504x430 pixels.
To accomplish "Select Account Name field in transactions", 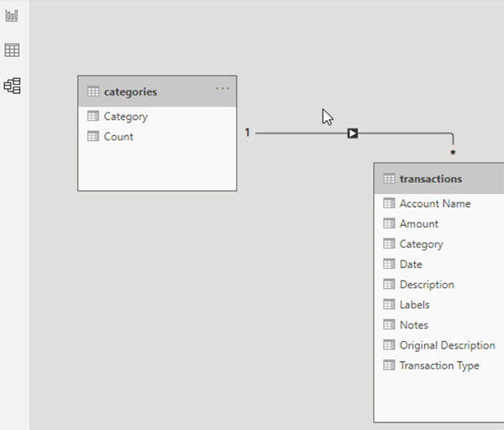I will (439, 203).
